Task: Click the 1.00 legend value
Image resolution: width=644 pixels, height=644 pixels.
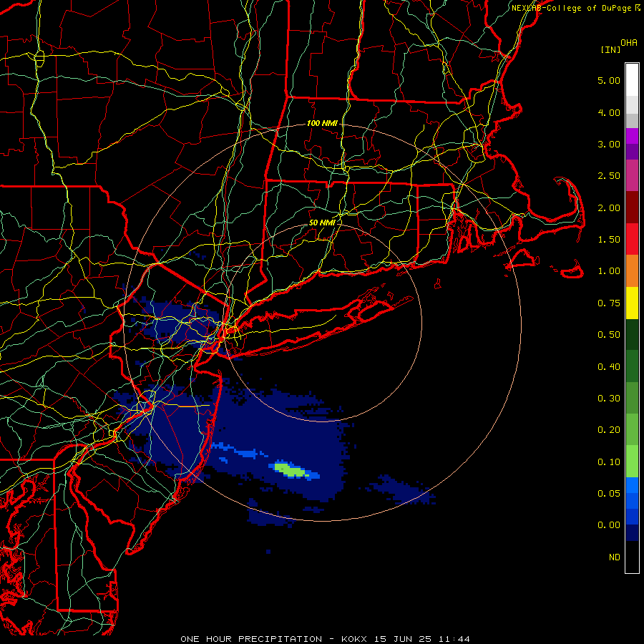Action: click(x=609, y=271)
